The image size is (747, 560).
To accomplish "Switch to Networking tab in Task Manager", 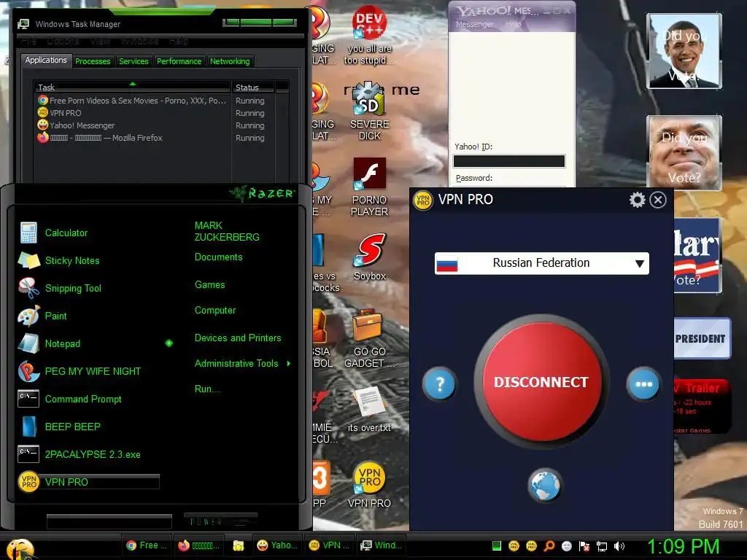I will 230,61.
